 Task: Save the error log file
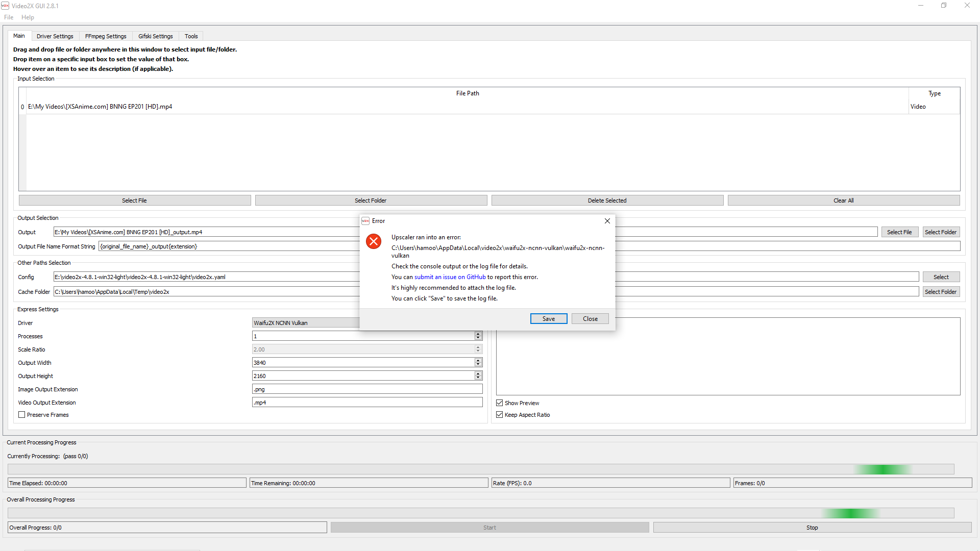[x=548, y=319]
